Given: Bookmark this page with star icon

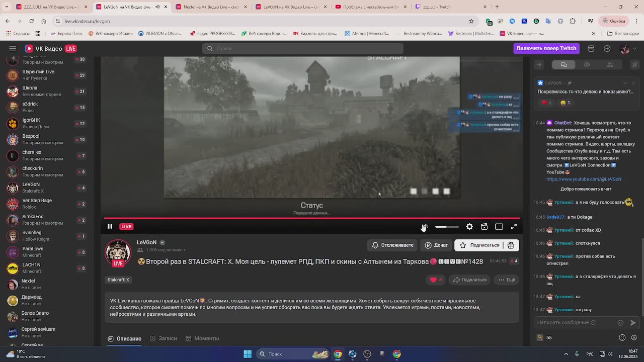Looking at the screenshot, I should coord(471,21).
